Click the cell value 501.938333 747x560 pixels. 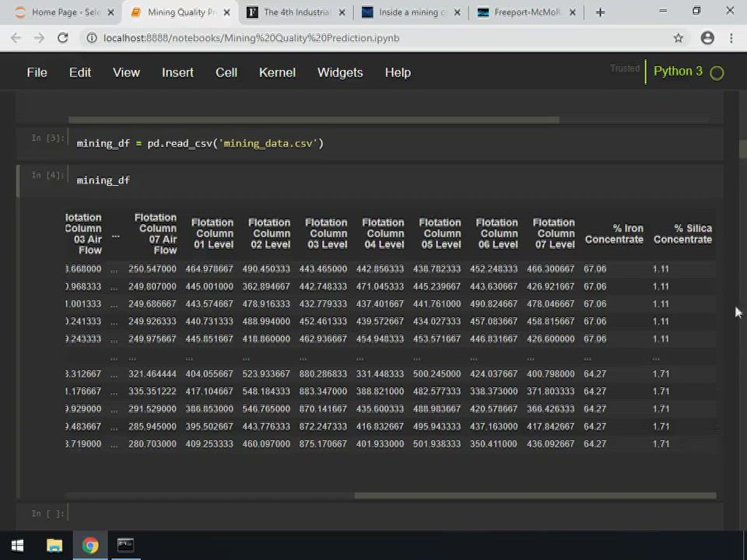(437, 444)
